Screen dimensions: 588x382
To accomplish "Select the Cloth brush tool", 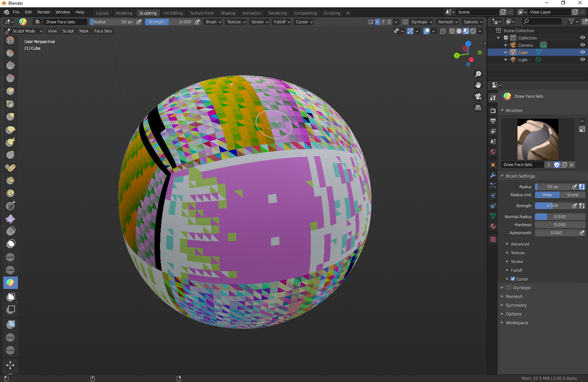I will tap(10, 219).
